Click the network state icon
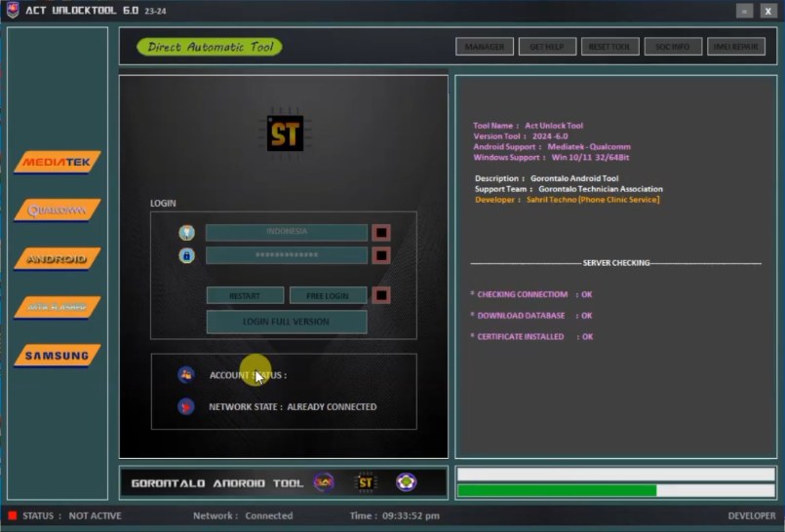785x532 pixels. 186,407
